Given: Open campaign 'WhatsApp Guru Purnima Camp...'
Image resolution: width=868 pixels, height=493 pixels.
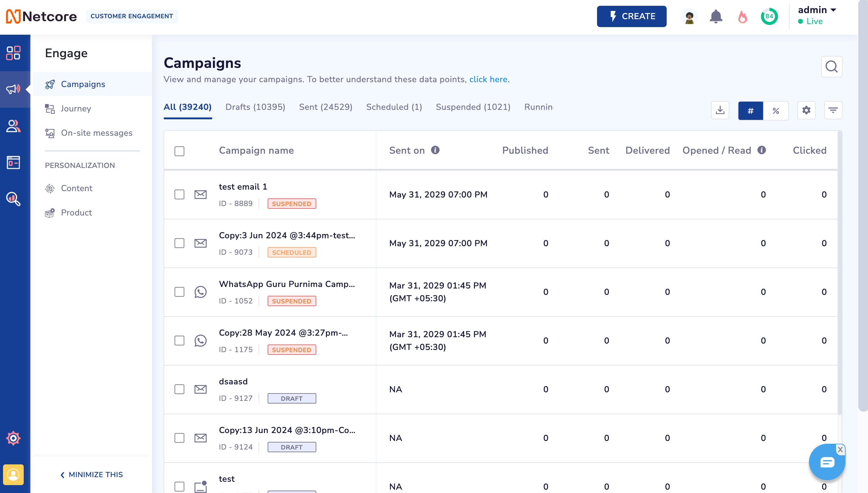Looking at the screenshot, I should coord(286,284).
